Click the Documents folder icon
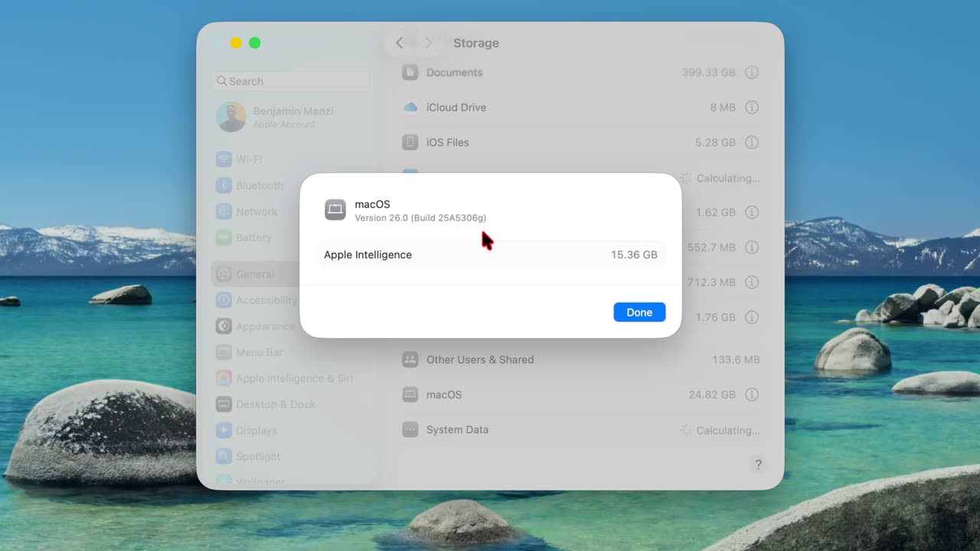 click(x=410, y=72)
